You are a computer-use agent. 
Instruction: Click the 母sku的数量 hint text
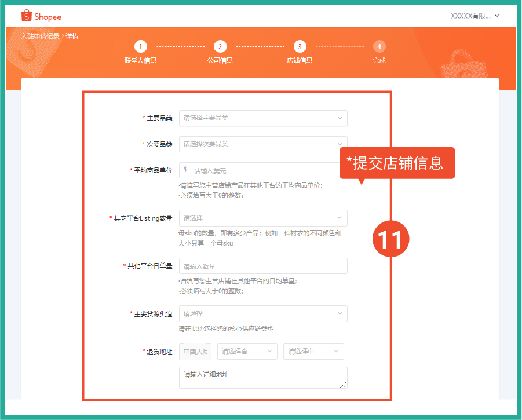click(260, 238)
